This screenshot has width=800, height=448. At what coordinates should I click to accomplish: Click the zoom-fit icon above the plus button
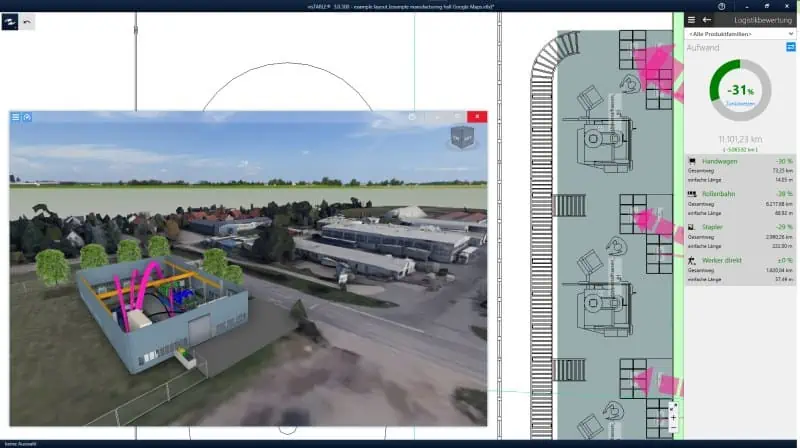coord(673,407)
